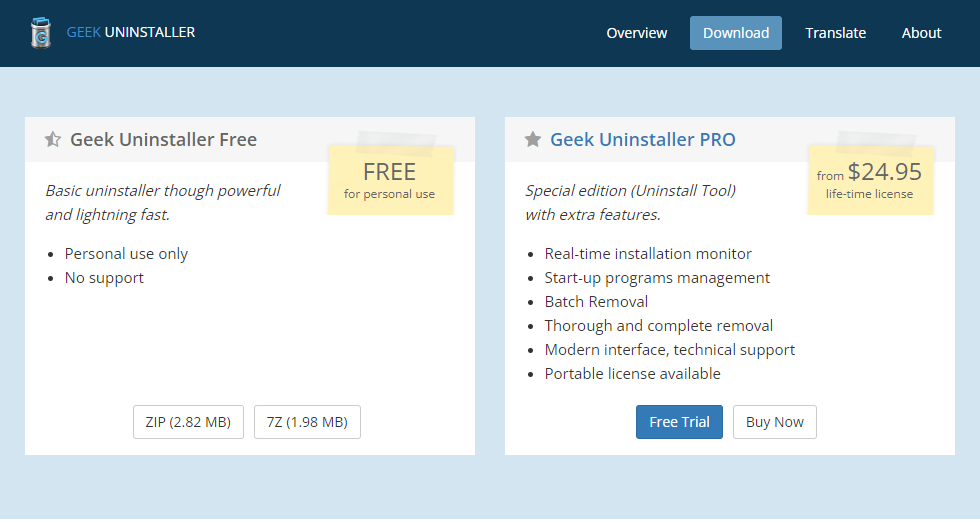Click 'Portable license available' text
Image resolution: width=980 pixels, height=523 pixels.
[x=632, y=374]
